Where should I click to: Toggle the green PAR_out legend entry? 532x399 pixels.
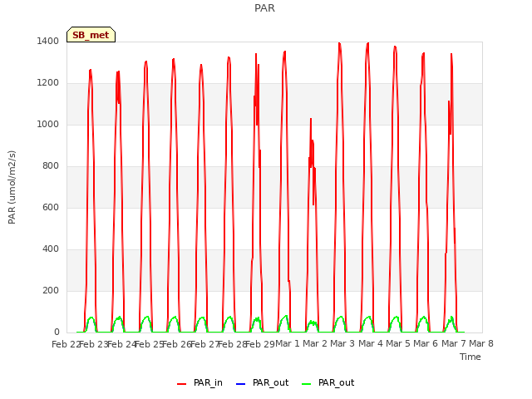click(328, 382)
